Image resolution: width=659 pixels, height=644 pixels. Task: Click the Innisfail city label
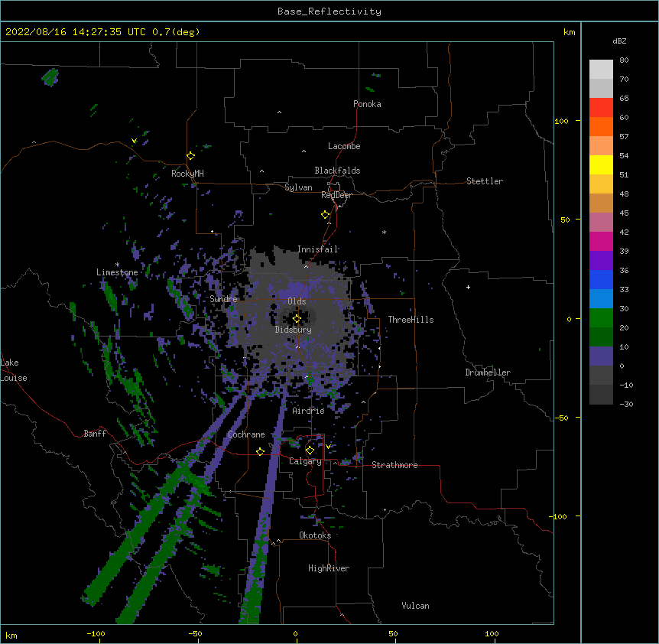coord(318,249)
